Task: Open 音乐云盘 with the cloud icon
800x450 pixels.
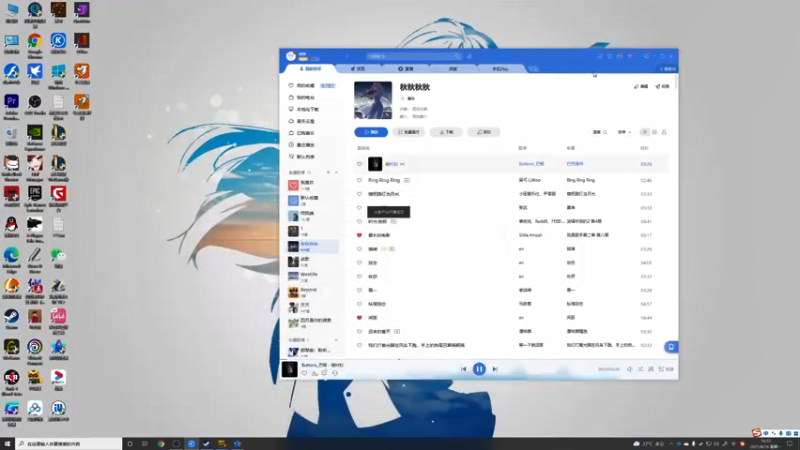Action: [306, 121]
